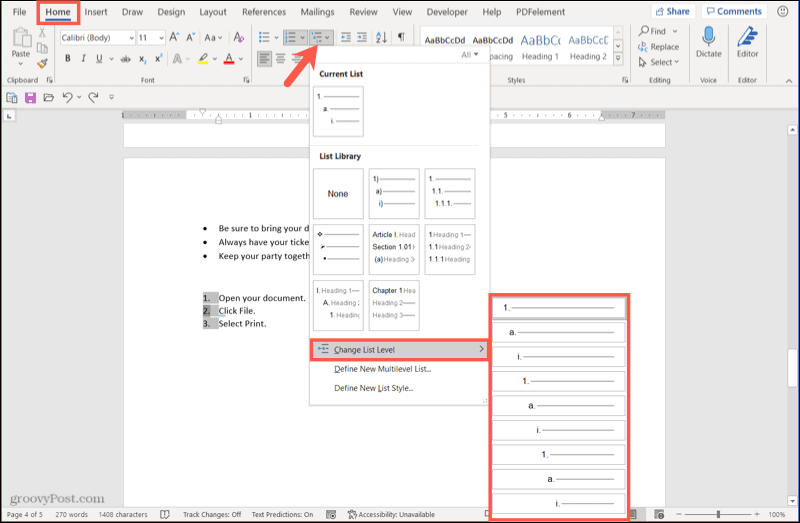Switch to the Developer tab
The image size is (800, 523).
tap(447, 12)
